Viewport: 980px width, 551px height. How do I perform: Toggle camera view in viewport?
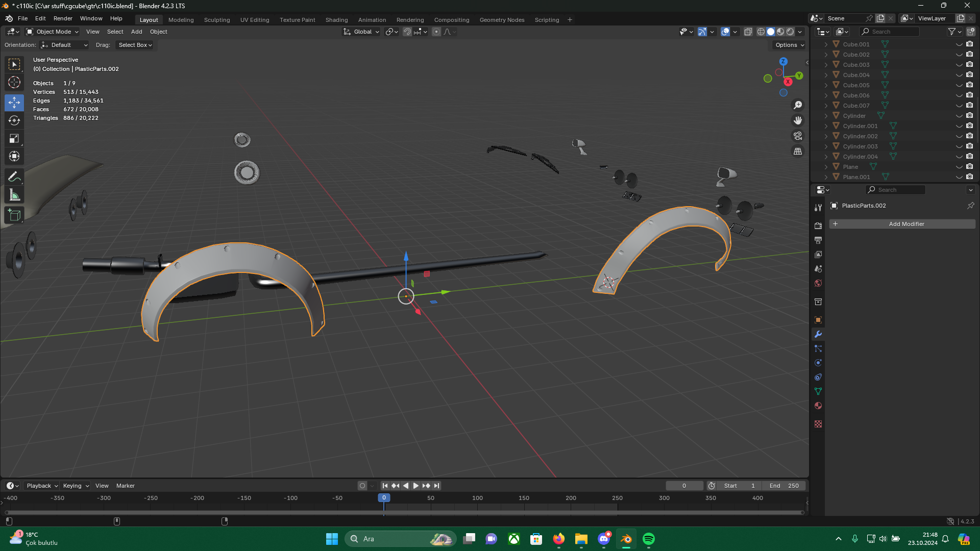point(797,136)
